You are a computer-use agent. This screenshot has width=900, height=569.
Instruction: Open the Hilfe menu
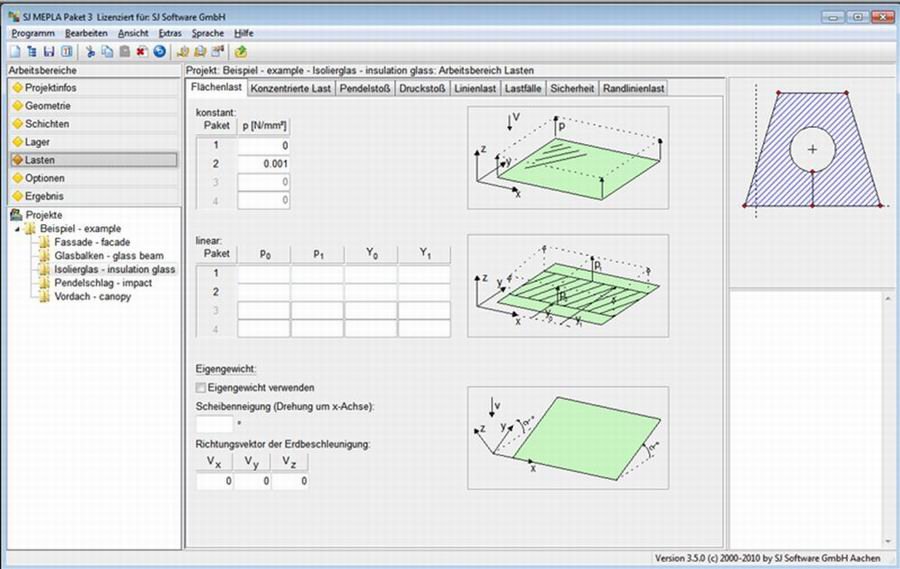[243, 33]
